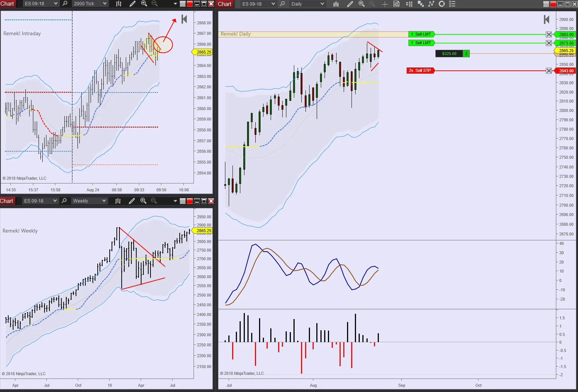Image resolution: width=578 pixels, height=392 pixels.
Task: Click the Aug 24 date label
Action: (x=93, y=190)
